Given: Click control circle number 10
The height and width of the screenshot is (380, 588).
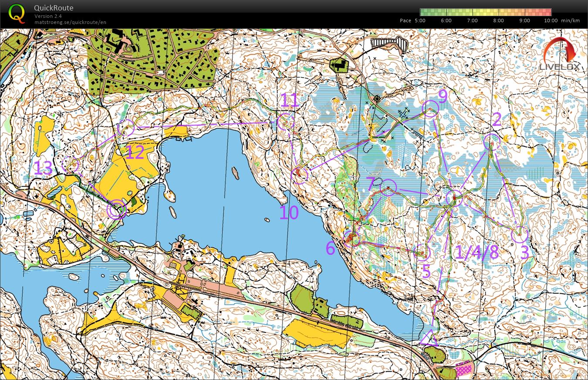Looking at the screenshot, I should 299,175.
